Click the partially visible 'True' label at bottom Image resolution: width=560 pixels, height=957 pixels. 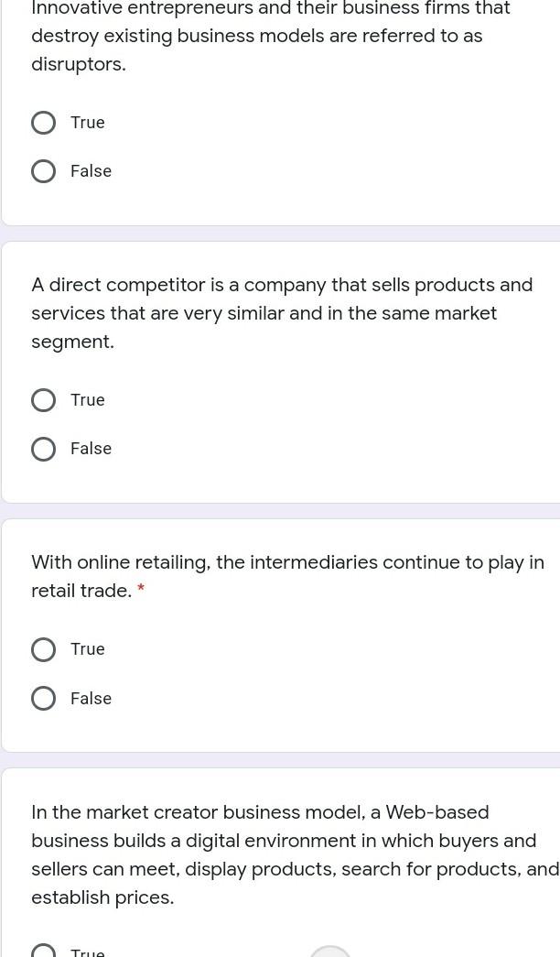click(88, 952)
